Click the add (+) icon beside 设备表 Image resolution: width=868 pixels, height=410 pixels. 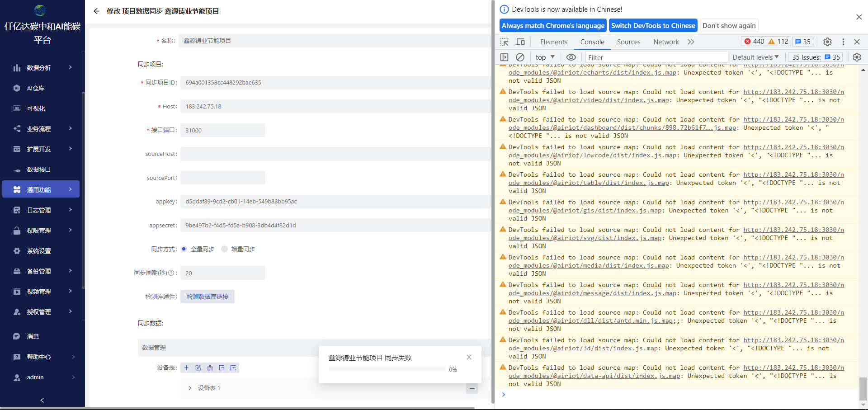click(x=186, y=368)
